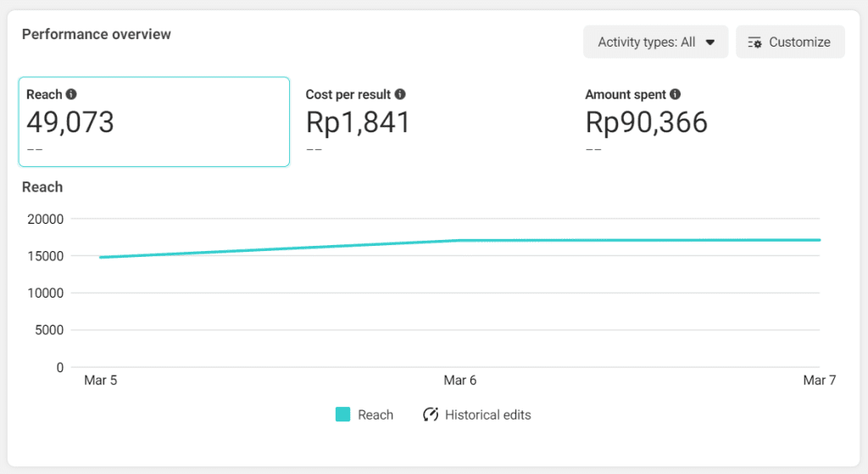868x474 pixels.
Task: Click the 20000 y-axis label
Action: [x=47, y=219]
